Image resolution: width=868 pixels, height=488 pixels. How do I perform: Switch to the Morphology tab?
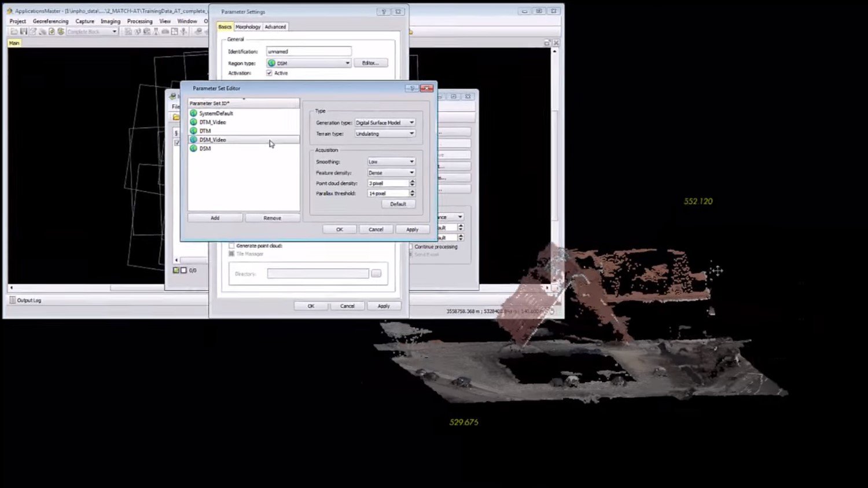click(x=248, y=27)
